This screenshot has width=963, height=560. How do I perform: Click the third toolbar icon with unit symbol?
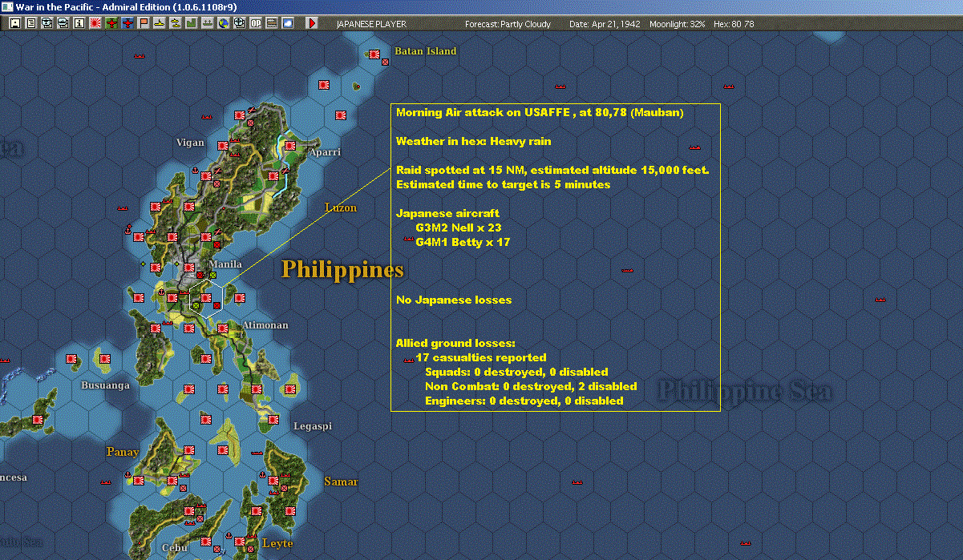47,23
